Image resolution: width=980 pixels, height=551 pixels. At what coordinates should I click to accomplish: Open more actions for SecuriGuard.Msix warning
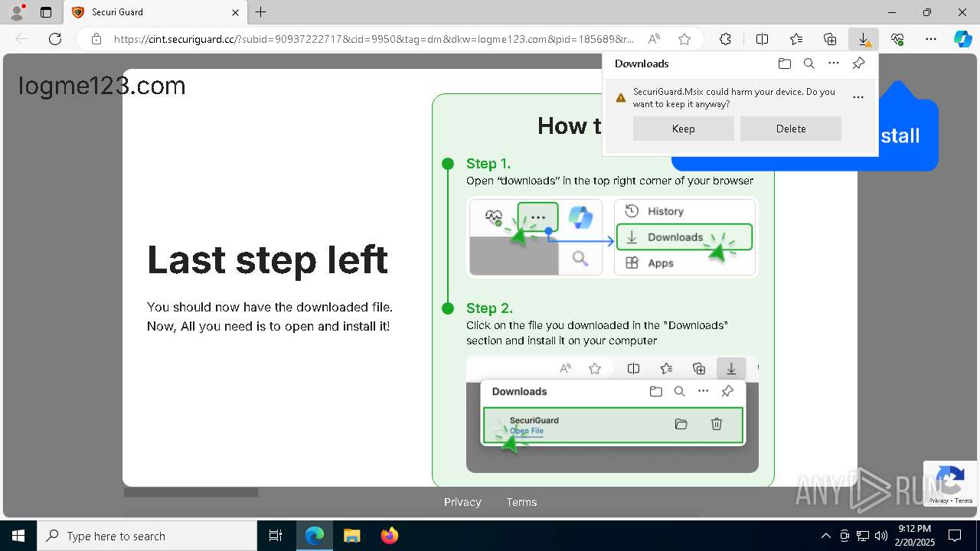point(858,97)
